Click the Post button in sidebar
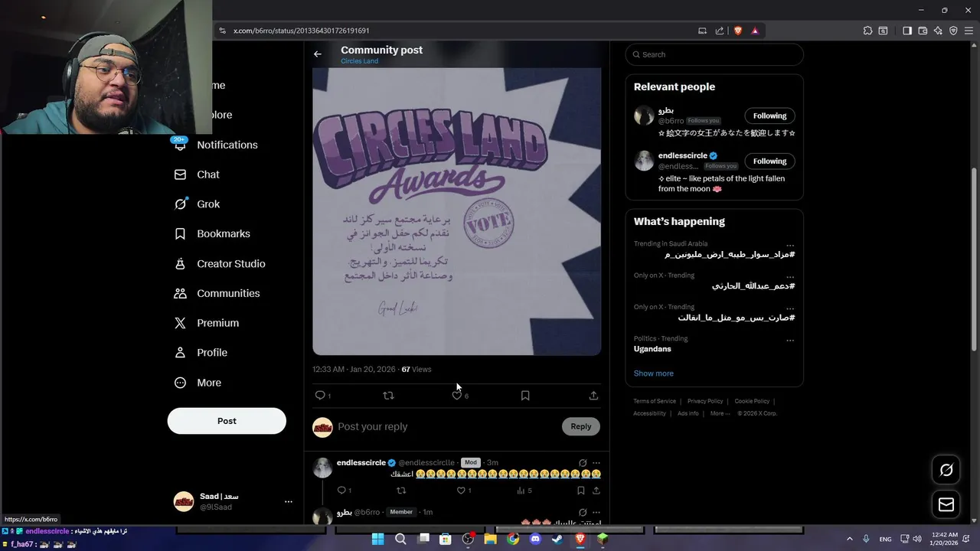This screenshot has width=980, height=551. [x=227, y=421]
